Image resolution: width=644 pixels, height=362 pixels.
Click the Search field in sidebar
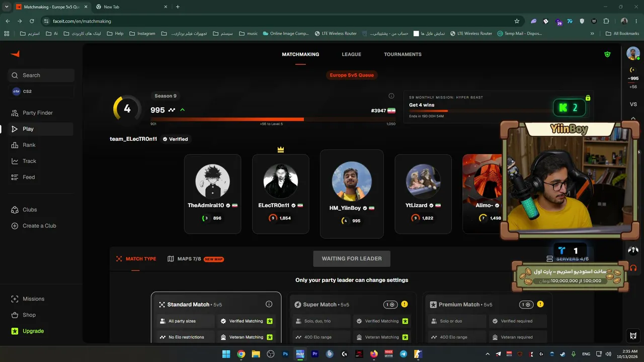[41, 75]
